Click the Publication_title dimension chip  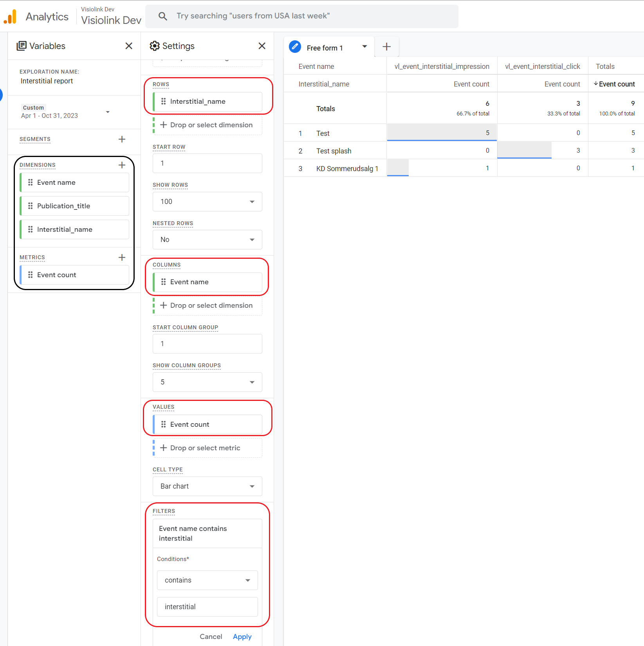pos(74,206)
